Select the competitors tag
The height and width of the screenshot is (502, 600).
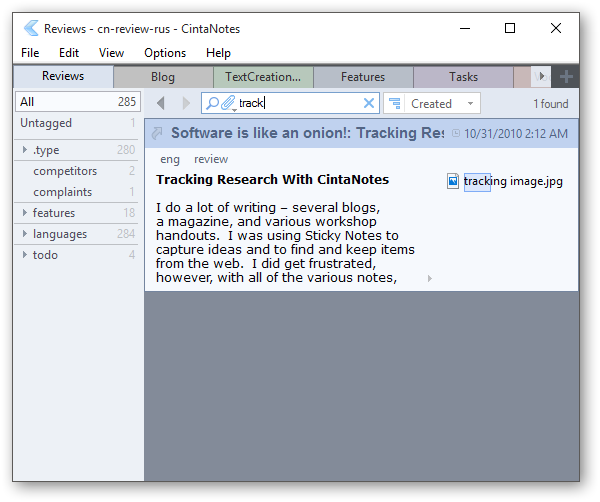65,171
